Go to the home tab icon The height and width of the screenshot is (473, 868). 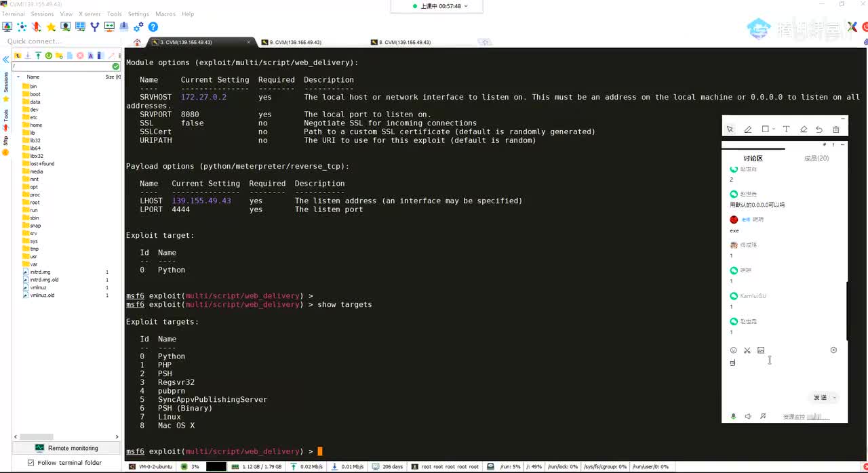[x=137, y=42]
